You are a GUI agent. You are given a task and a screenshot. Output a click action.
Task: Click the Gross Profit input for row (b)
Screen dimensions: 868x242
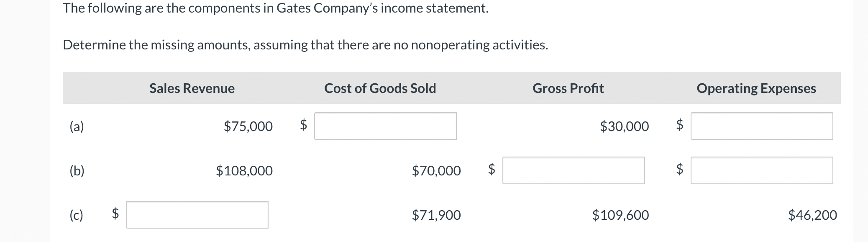point(573,170)
